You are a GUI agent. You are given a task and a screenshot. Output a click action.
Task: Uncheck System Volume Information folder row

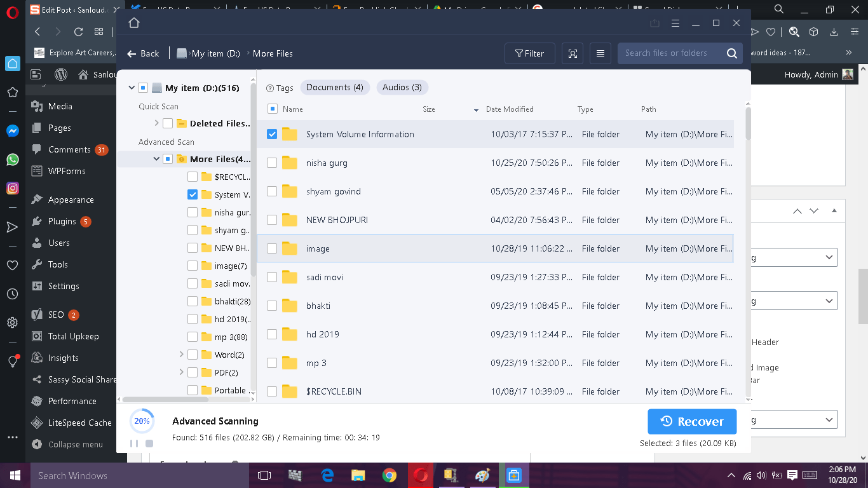coord(272,134)
